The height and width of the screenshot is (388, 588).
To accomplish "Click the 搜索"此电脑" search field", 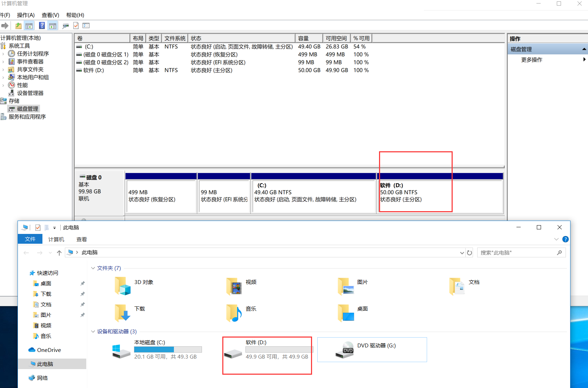I will [x=521, y=252].
